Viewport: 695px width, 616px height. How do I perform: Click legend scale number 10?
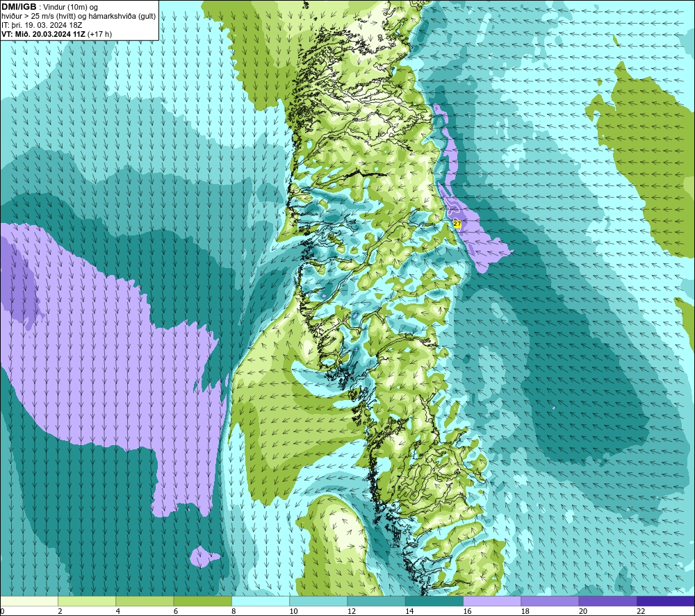(x=294, y=611)
